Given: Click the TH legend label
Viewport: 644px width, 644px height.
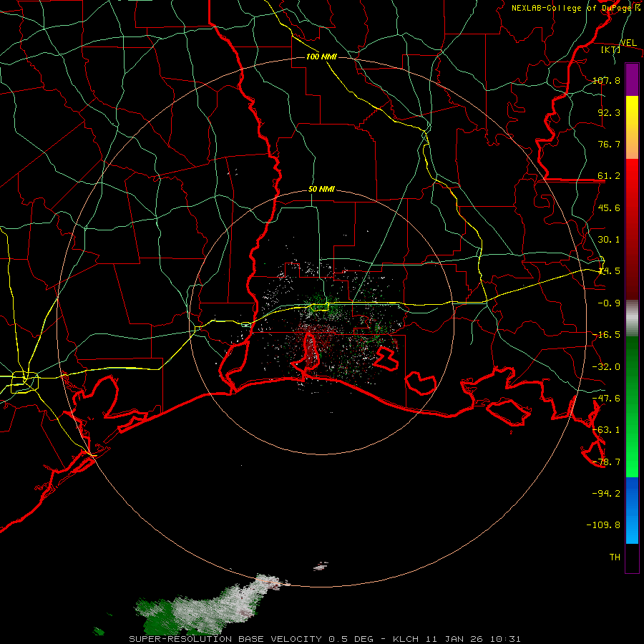Looking at the screenshot, I should (615, 557).
